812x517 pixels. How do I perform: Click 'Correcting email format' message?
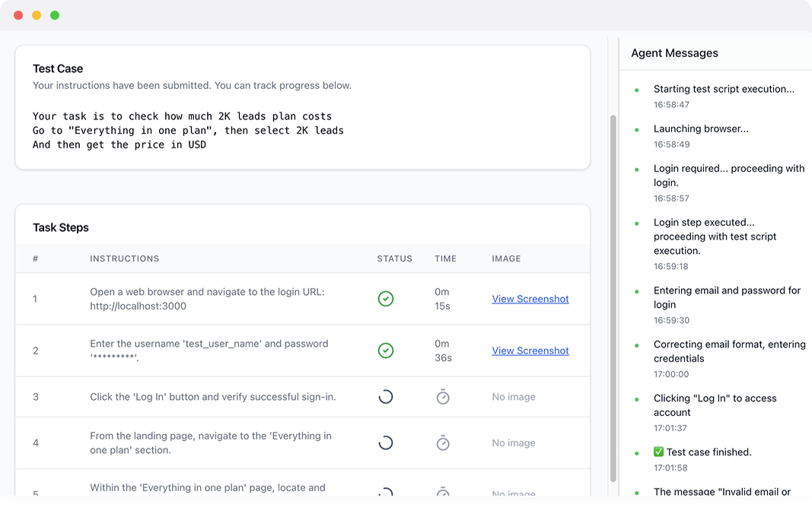(x=730, y=351)
